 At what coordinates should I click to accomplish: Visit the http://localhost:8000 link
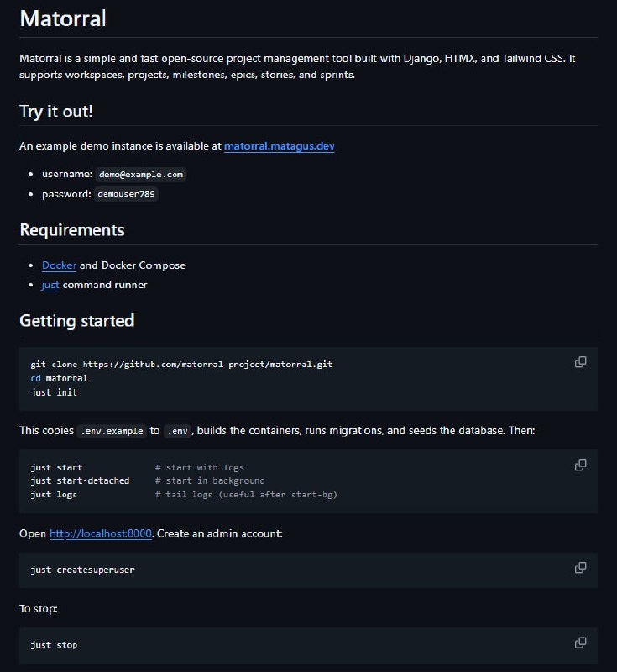(101, 533)
